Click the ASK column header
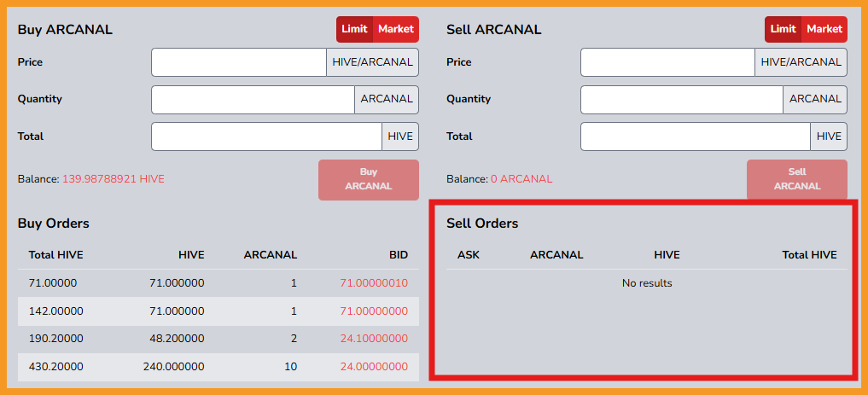 (469, 255)
